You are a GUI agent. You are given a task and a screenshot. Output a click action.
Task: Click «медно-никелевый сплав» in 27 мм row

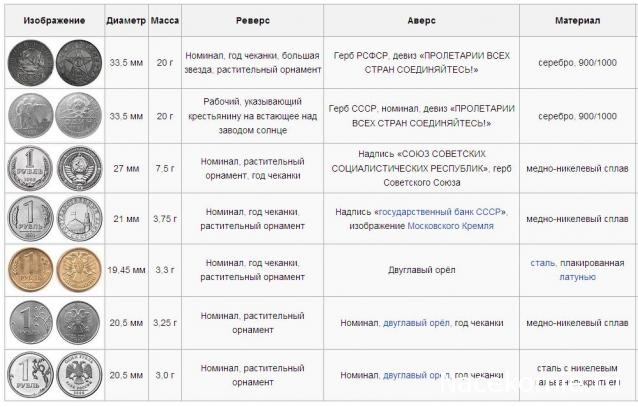577,168
